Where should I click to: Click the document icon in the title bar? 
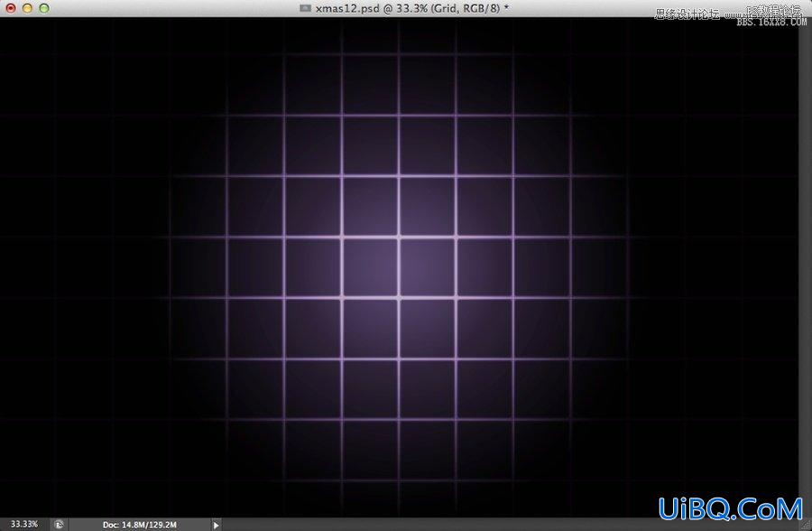[x=306, y=8]
